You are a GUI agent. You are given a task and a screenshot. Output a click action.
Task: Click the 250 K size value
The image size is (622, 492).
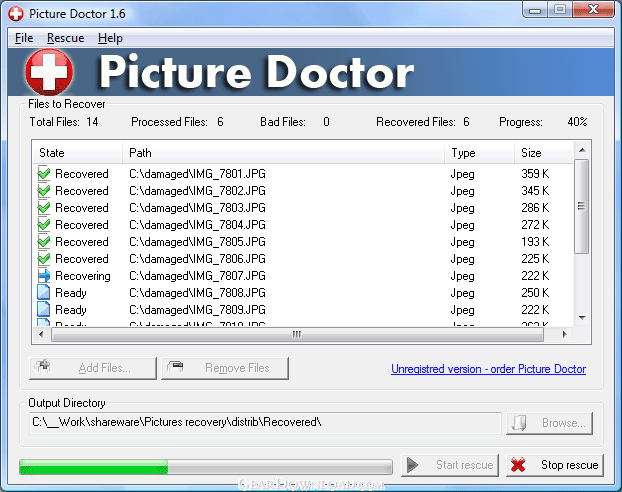point(535,293)
